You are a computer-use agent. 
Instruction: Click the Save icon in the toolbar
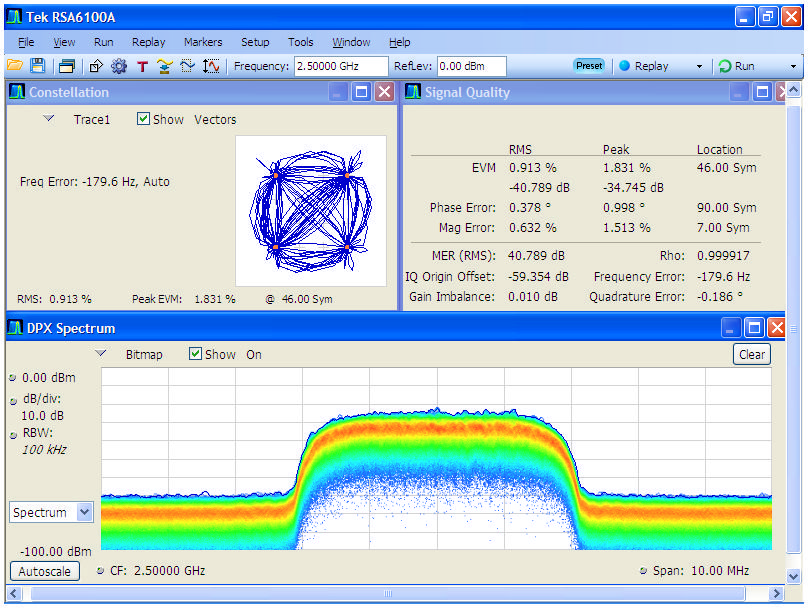[x=37, y=66]
